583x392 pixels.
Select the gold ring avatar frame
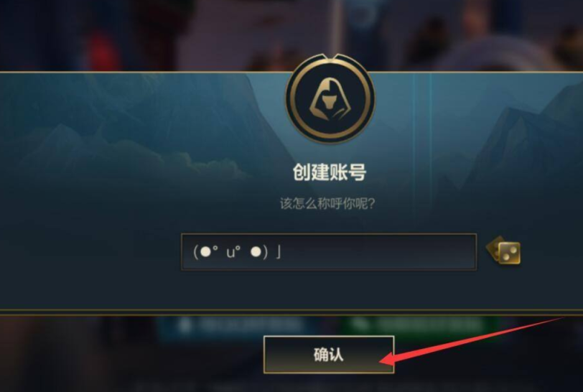(x=330, y=99)
